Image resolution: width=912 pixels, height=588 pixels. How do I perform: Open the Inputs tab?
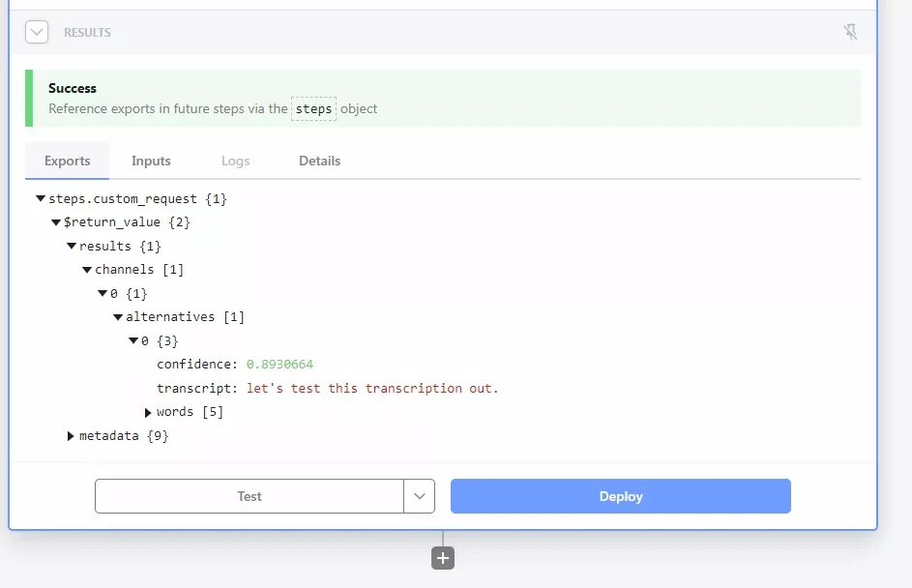pos(151,162)
